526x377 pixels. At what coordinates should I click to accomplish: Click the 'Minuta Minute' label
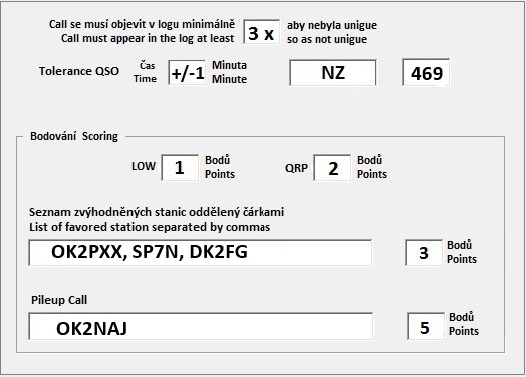[x=229, y=72]
